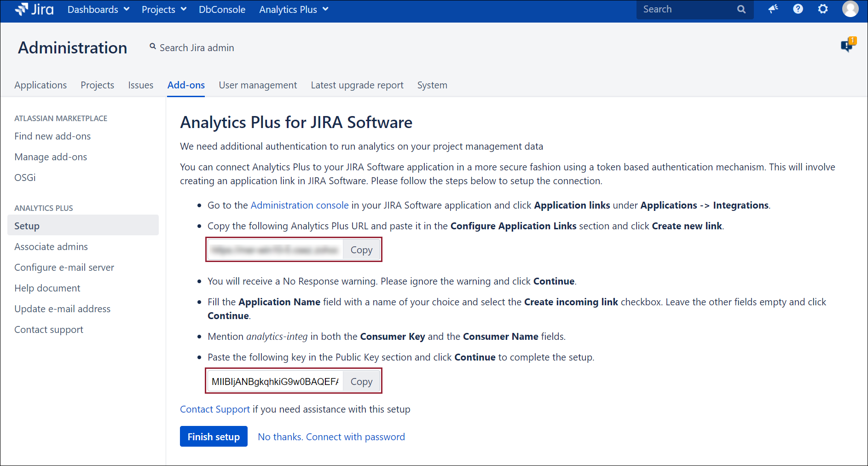Click the Search Jira admin magnifier icon
This screenshot has width=868, height=466.
point(153,47)
